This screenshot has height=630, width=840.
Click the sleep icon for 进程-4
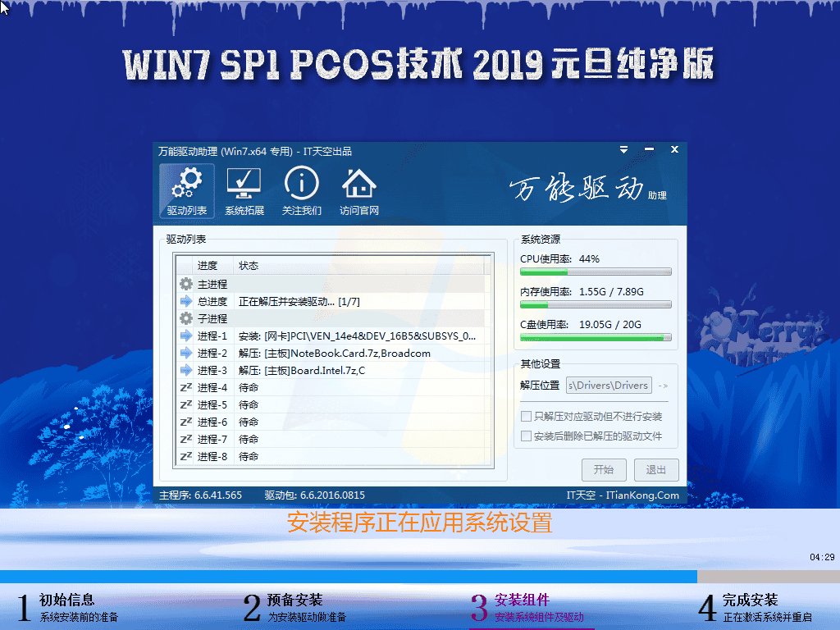pyautogui.click(x=186, y=387)
